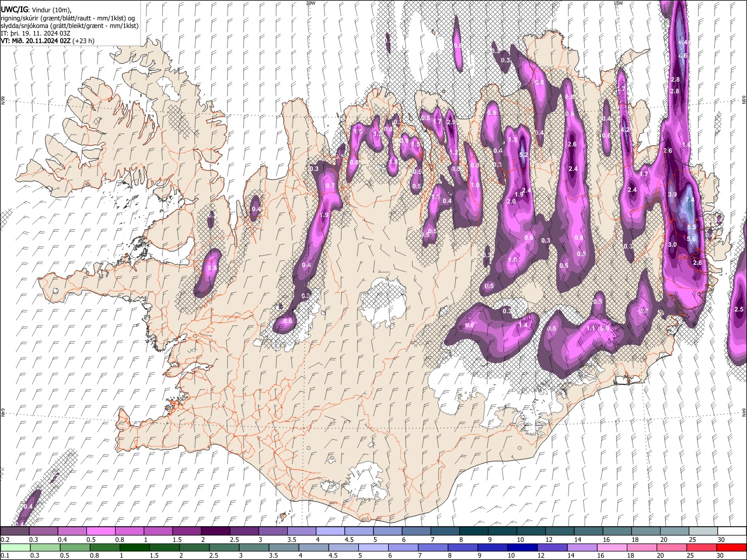The height and width of the screenshot is (560, 747).
Task: Click the '0.2' label of upper legend row
Action: click(4, 540)
